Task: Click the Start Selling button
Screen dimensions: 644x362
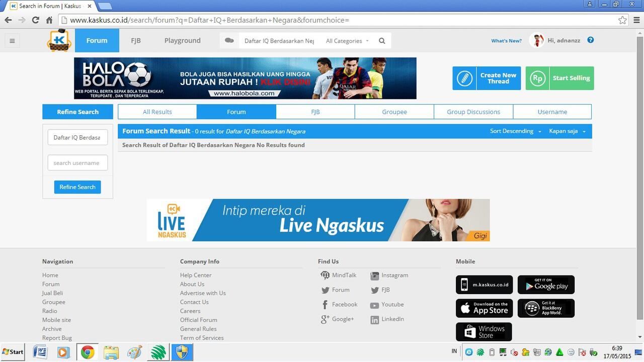Action: tap(559, 78)
